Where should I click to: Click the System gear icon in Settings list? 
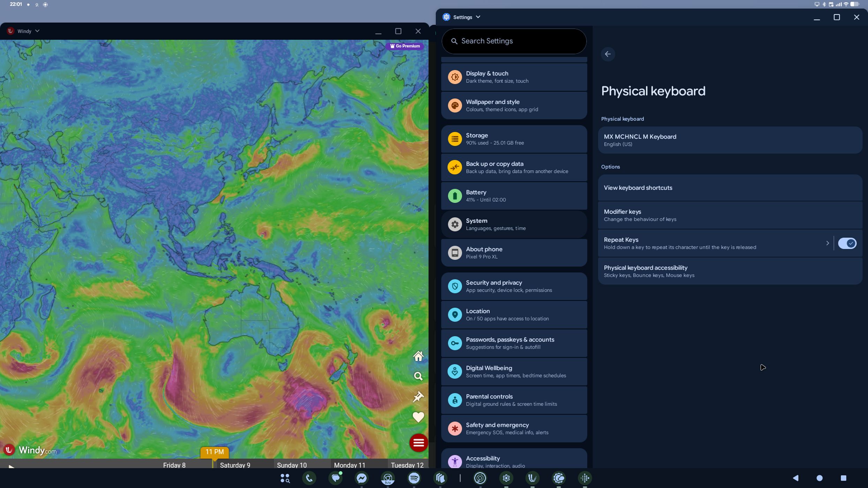(455, 224)
